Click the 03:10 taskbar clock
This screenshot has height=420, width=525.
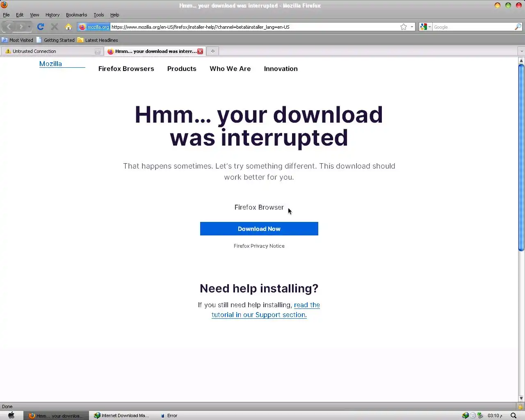[x=495, y=415]
